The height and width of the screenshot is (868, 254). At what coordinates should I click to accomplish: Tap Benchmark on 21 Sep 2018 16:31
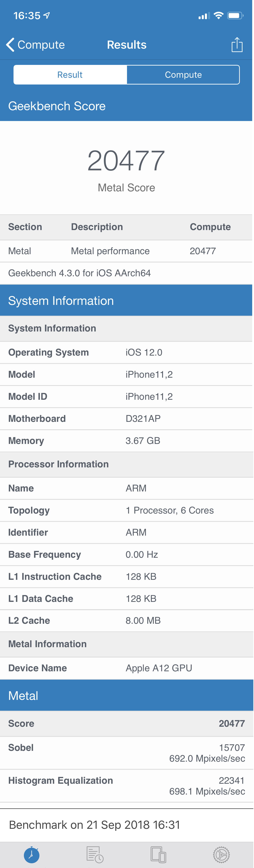[x=95, y=825]
